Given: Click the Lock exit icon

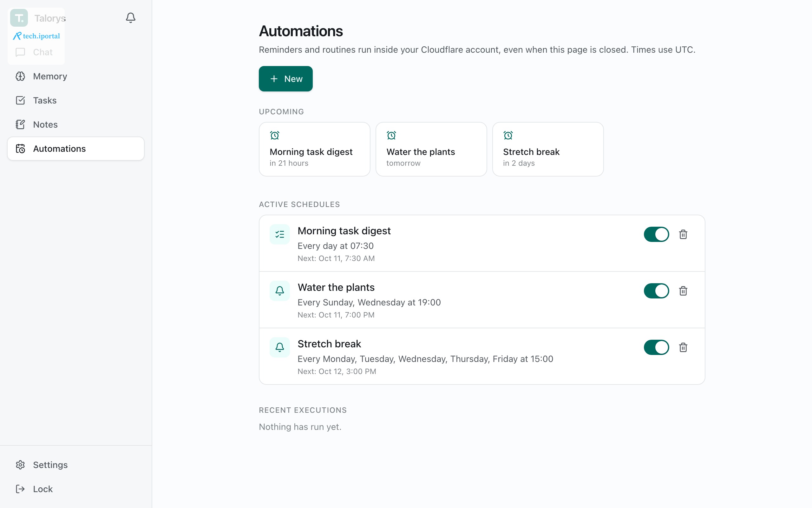Looking at the screenshot, I should [x=21, y=489].
